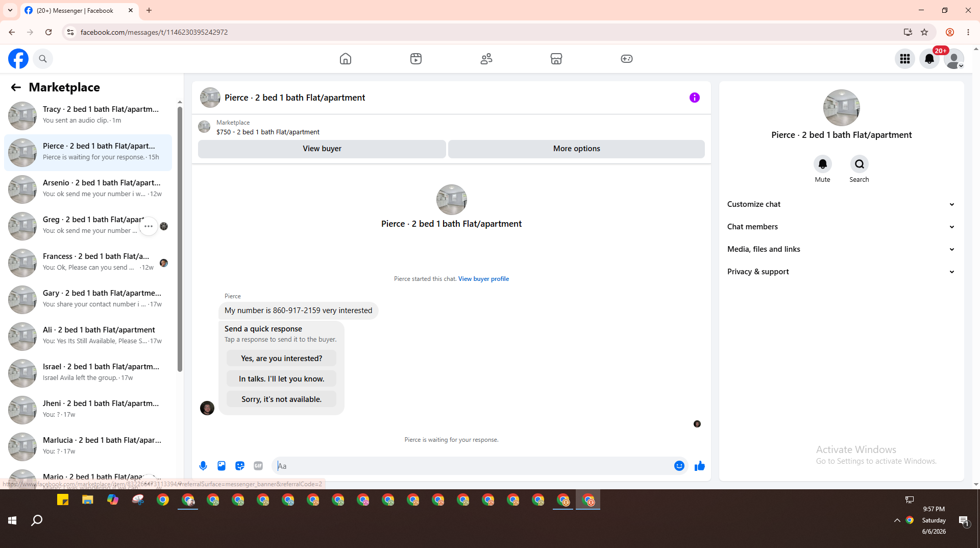Open File Explorer from the taskbar

[x=88, y=500]
